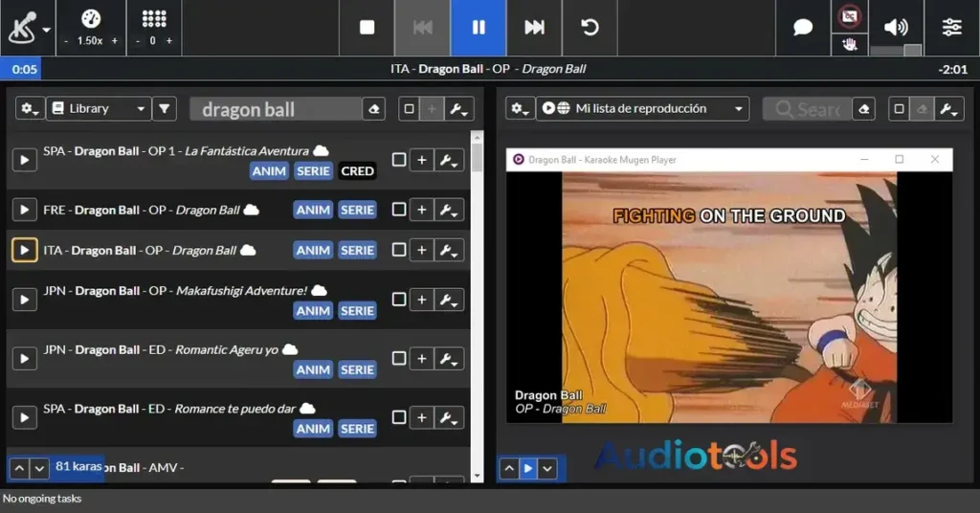Add ITA Dragon Ball OP to playlist
The image size is (980, 513).
click(422, 251)
